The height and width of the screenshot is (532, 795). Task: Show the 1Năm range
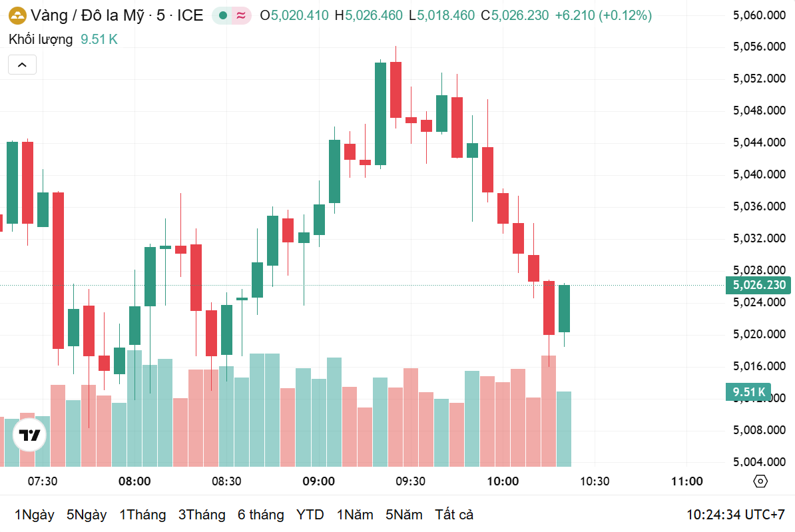coord(354,515)
